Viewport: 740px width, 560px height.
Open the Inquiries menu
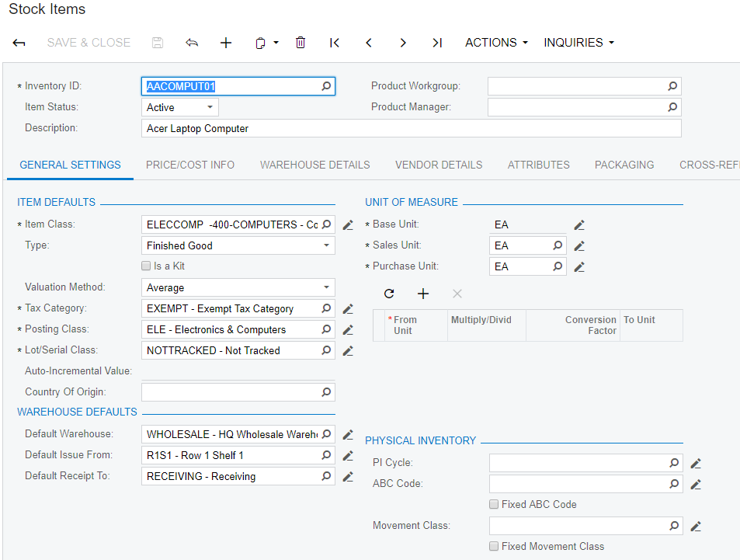(578, 43)
